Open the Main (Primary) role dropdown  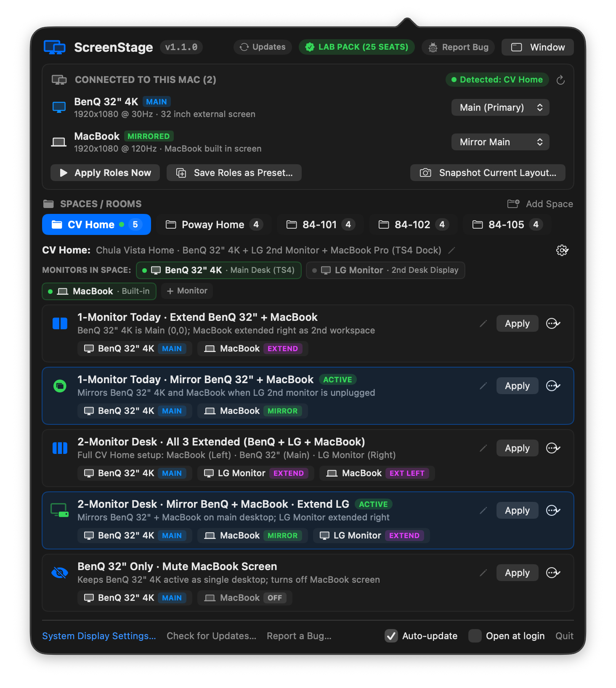pos(500,107)
